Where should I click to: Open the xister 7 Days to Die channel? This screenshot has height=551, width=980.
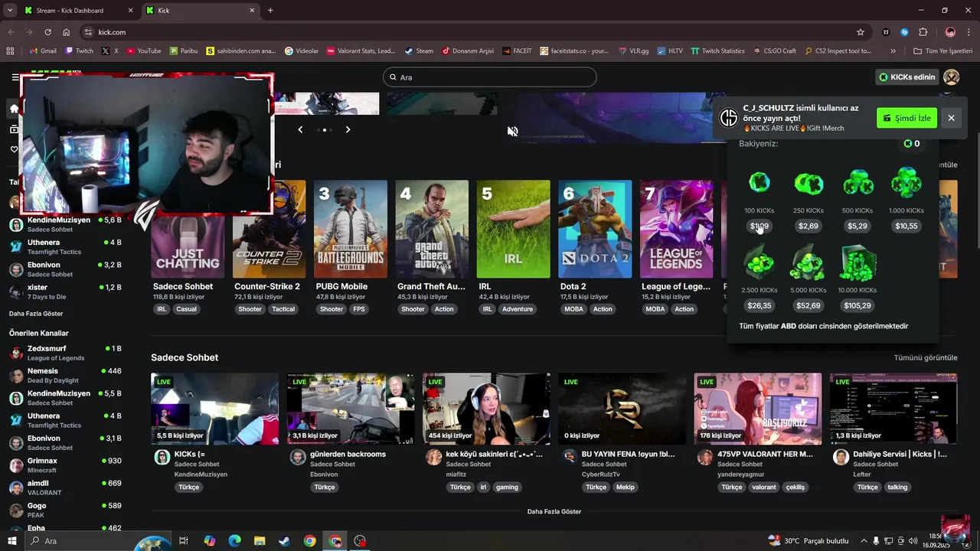[x=65, y=292]
